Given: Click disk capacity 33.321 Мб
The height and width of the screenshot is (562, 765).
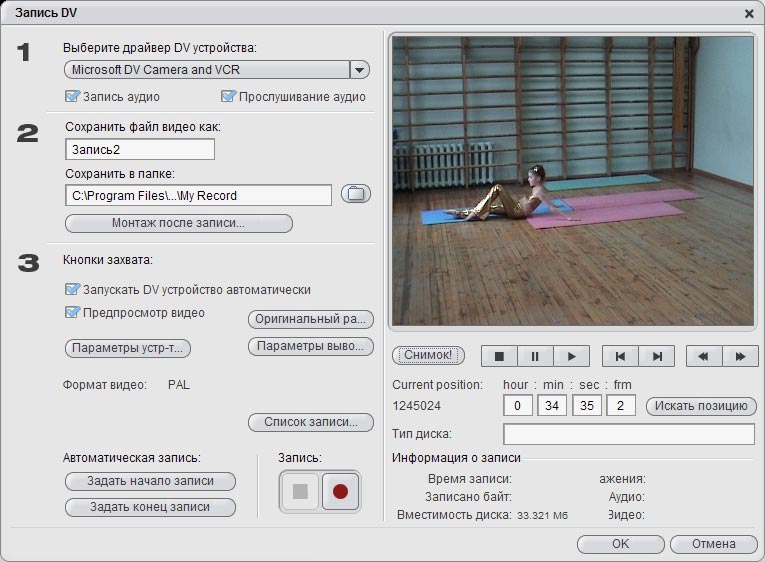Looking at the screenshot, I should 543,515.
